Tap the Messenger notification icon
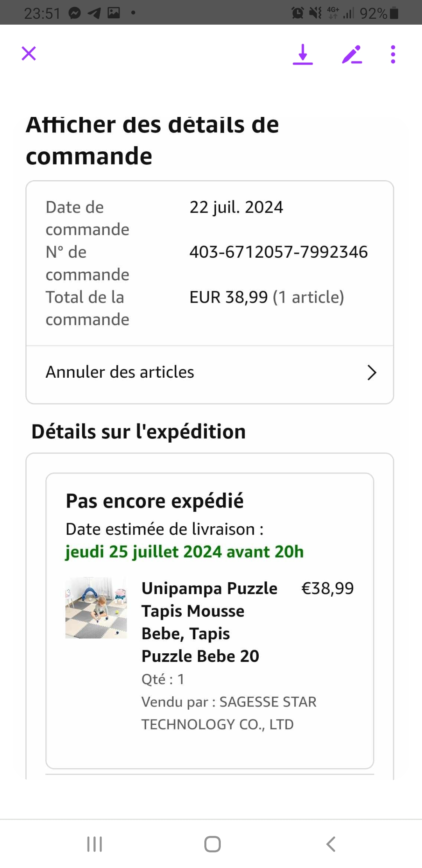Viewport: 422px width, 868px height. coord(75,13)
